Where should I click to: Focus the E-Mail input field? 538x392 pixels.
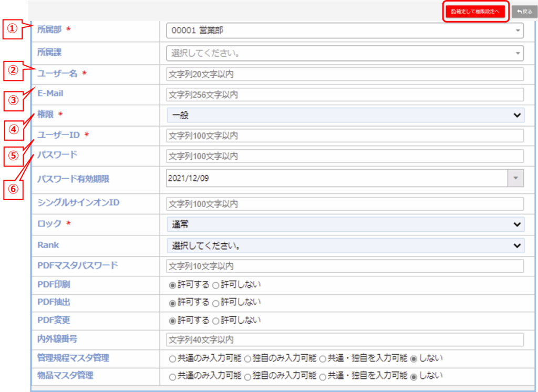(345, 95)
